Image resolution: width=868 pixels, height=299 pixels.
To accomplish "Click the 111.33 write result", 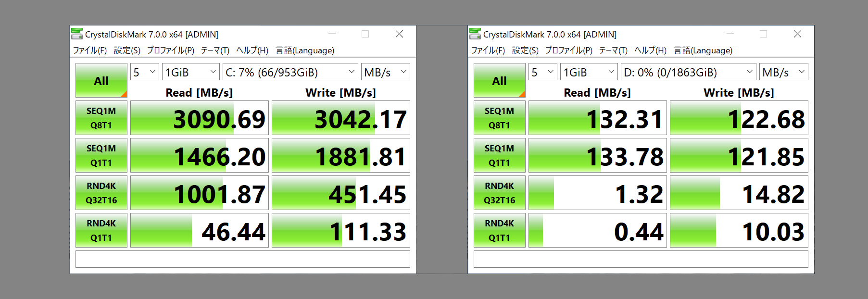I will tap(341, 230).
